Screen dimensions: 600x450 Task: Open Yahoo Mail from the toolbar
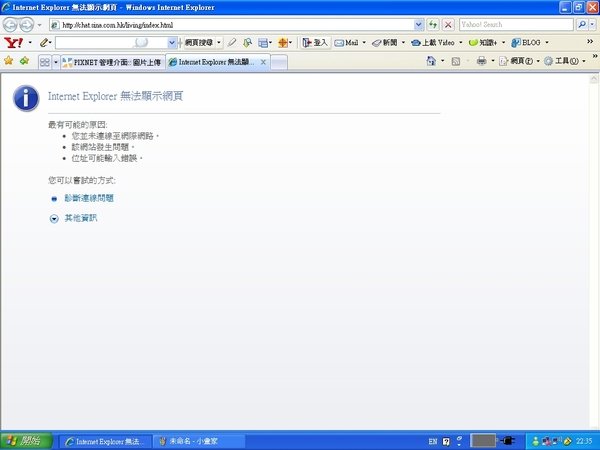point(347,43)
